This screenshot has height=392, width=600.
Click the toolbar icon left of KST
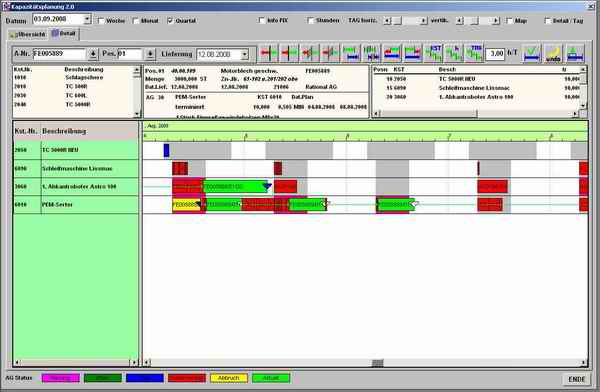(412, 54)
